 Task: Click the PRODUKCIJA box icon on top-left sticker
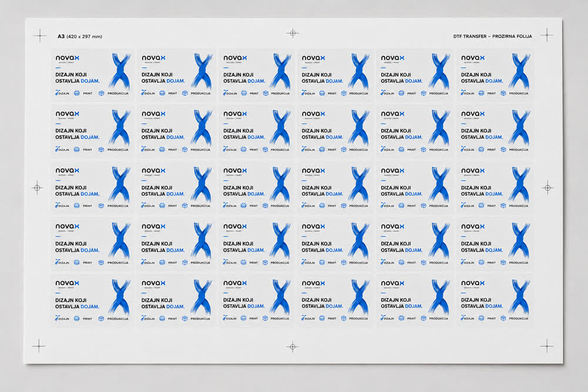tap(101, 93)
